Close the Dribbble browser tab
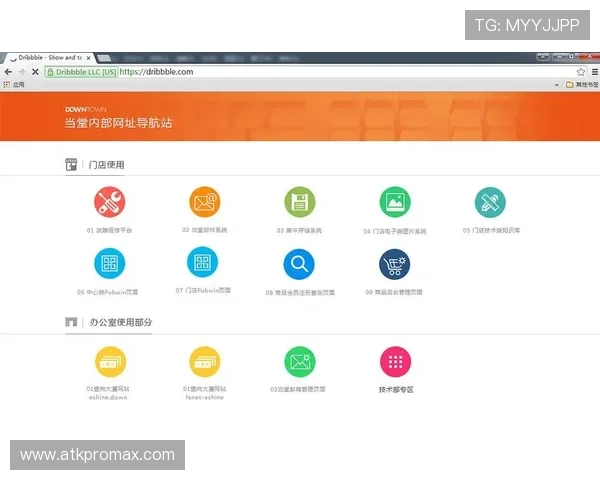Screen dimensions: 600x480 (x=88, y=58)
